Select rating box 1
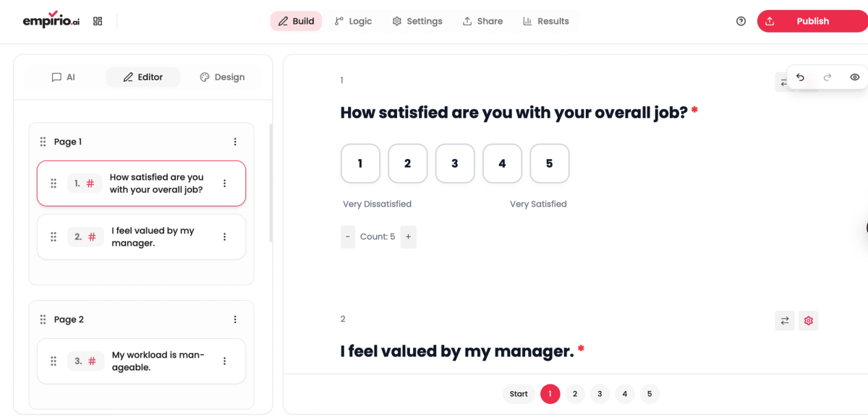The image size is (868, 417). pyautogui.click(x=360, y=163)
